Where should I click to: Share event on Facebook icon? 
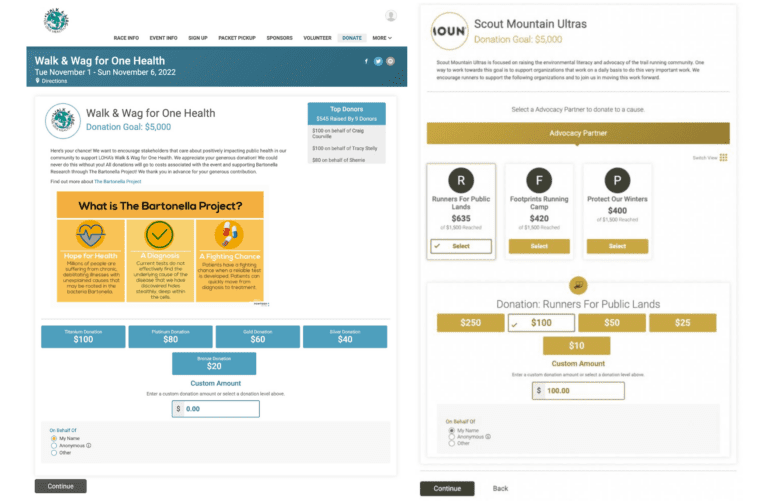(366, 61)
